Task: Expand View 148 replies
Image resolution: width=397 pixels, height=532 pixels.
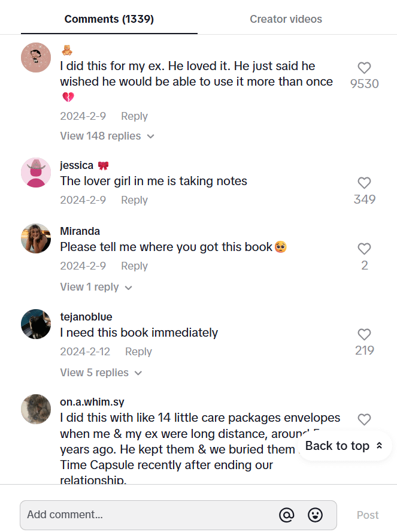Action: click(x=107, y=136)
